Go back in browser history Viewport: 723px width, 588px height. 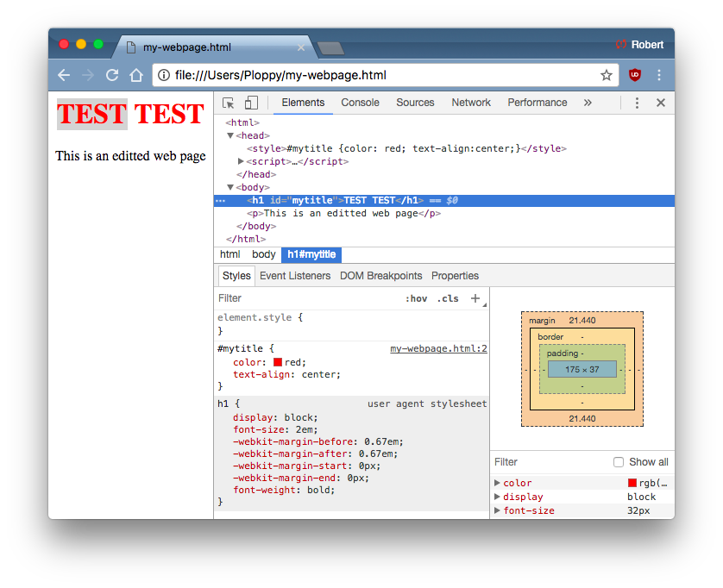(64, 75)
